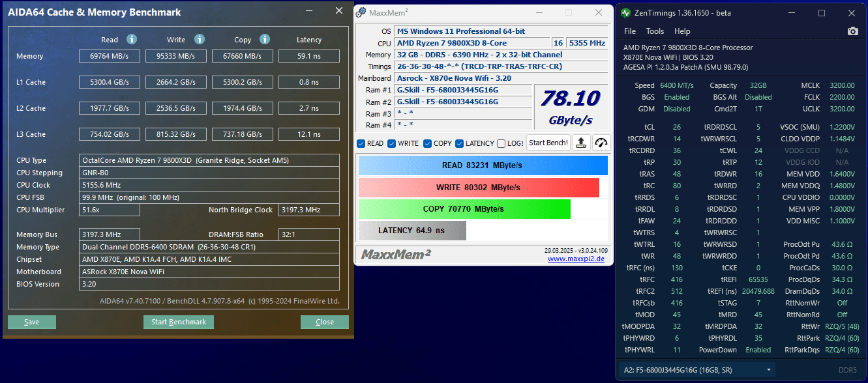This screenshot has width=868, height=383.
Task: Click the DRAM:FSB Ratio 32:1 field
Action: coord(309,234)
